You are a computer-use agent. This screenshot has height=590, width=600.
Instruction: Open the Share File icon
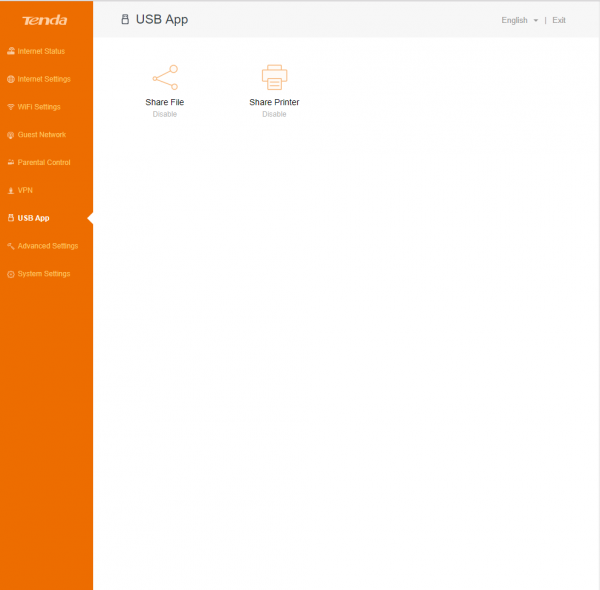165,77
